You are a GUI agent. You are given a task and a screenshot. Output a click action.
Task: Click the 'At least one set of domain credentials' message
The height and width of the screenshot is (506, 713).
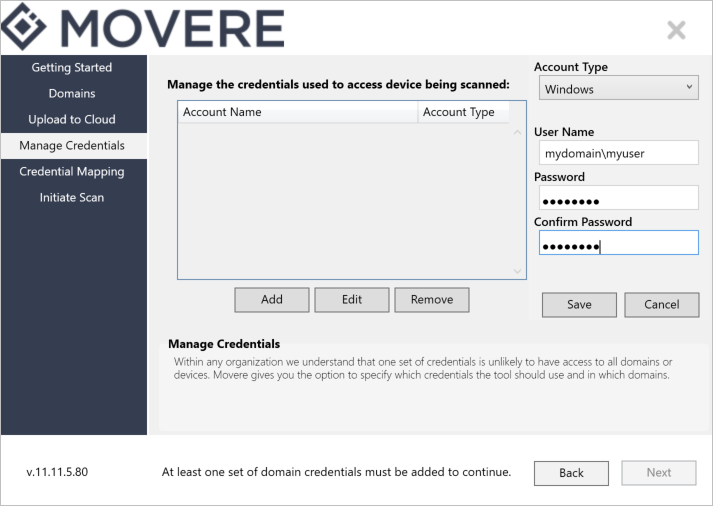pos(336,472)
